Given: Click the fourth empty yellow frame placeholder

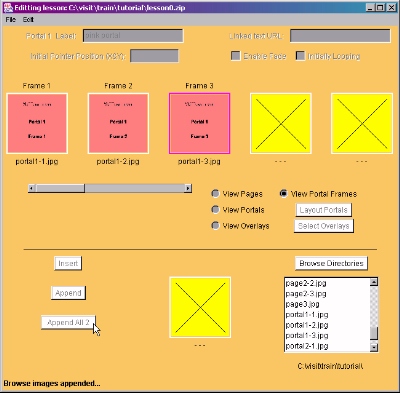Looking at the screenshot, I should [x=281, y=123].
